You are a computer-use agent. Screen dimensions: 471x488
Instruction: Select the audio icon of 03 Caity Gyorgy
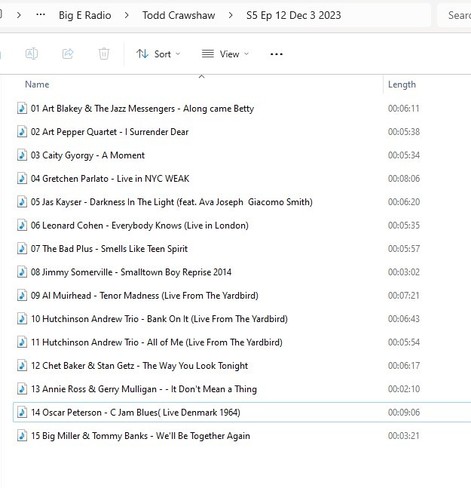(22, 155)
